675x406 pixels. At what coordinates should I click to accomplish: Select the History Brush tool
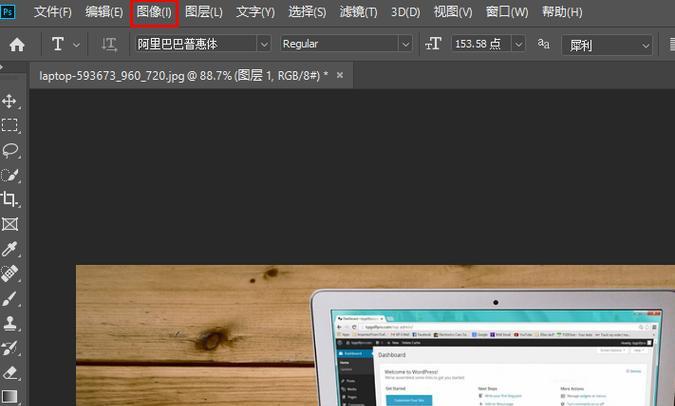click(9, 348)
